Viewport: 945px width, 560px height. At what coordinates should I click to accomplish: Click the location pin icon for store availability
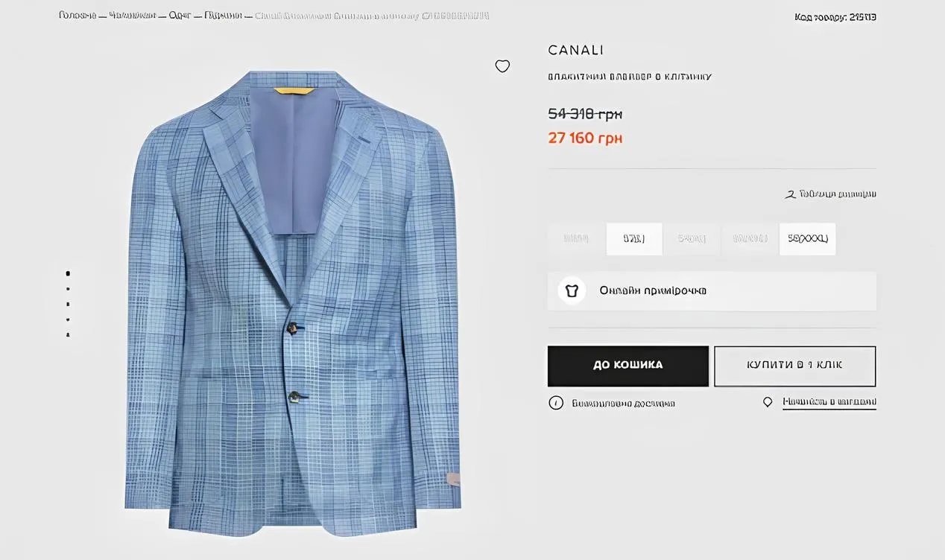click(x=768, y=402)
